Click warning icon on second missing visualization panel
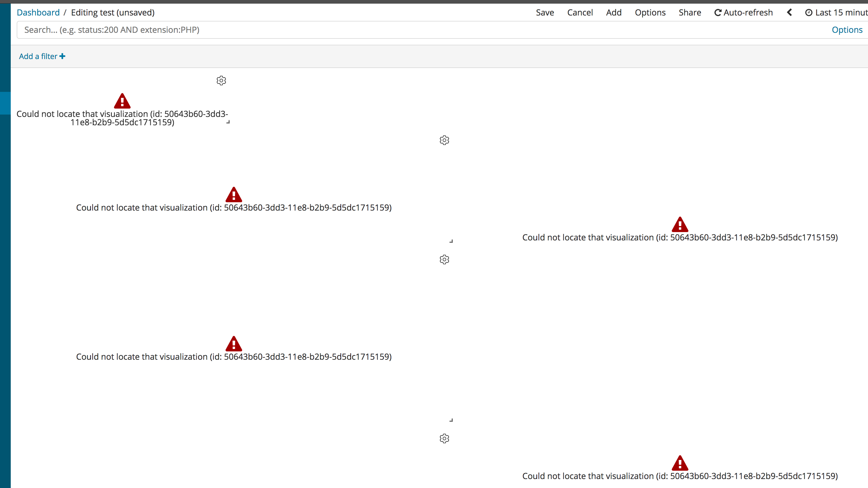 (x=234, y=194)
